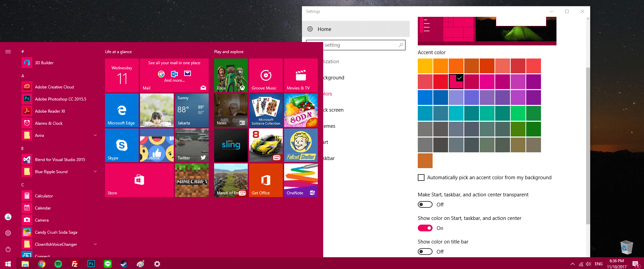Go to Settings Home

356,29
